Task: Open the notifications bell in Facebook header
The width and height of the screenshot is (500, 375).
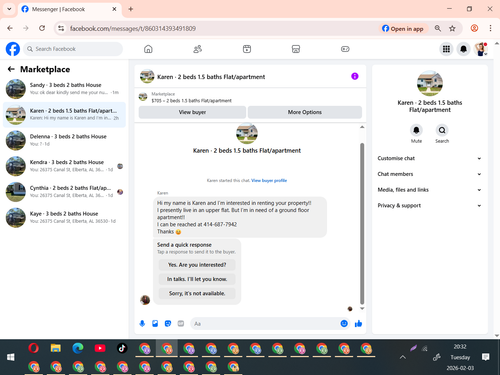Action: coord(463,49)
